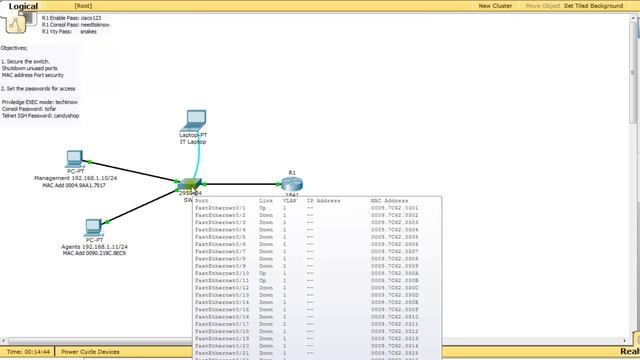Click the 'MAC Address' column header in tooltip
This screenshot has width=640, height=360.
click(x=389, y=201)
